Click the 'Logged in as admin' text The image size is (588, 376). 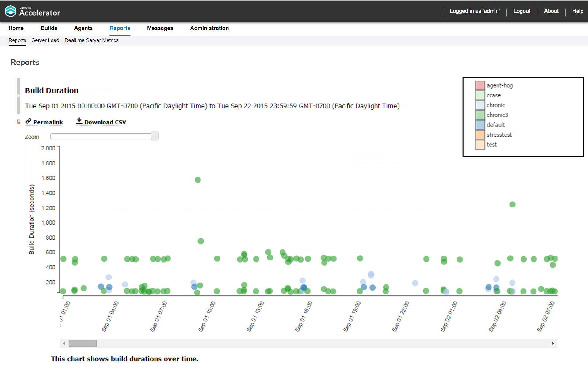[x=475, y=11]
